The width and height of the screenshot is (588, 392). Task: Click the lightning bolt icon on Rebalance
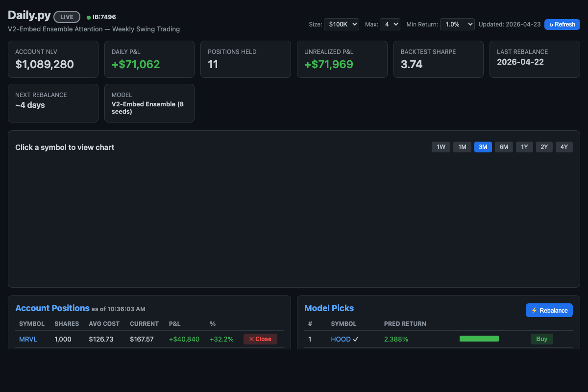pos(534,310)
